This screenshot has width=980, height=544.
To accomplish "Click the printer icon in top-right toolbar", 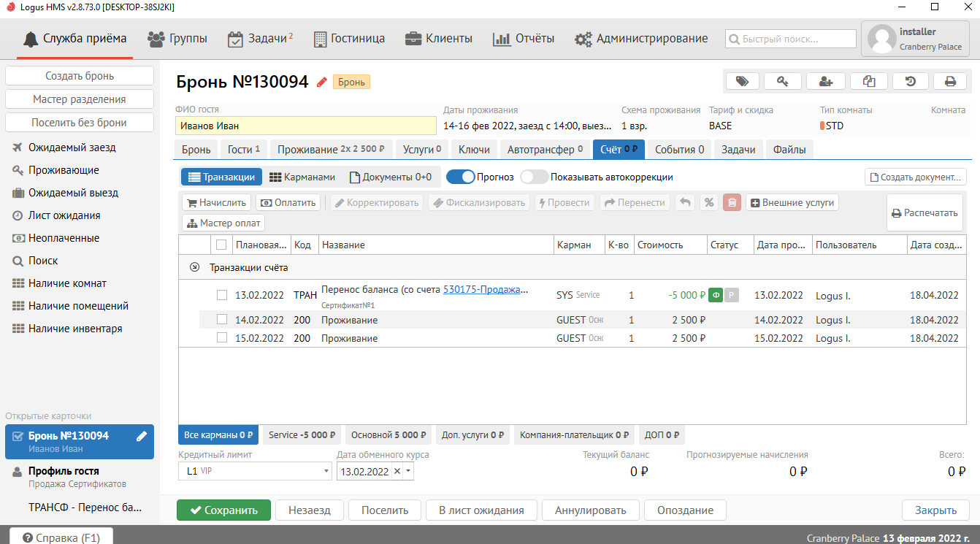I will [950, 82].
